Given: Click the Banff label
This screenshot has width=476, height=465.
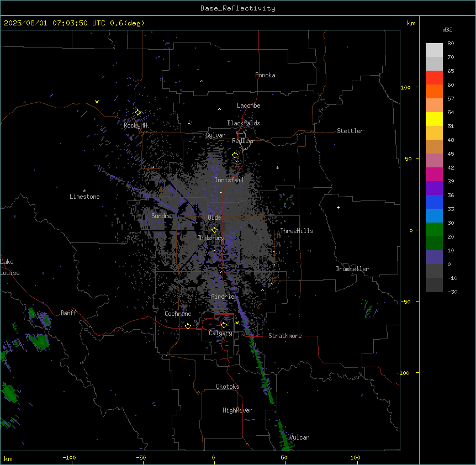Looking at the screenshot, I should [x=68, y=313].
